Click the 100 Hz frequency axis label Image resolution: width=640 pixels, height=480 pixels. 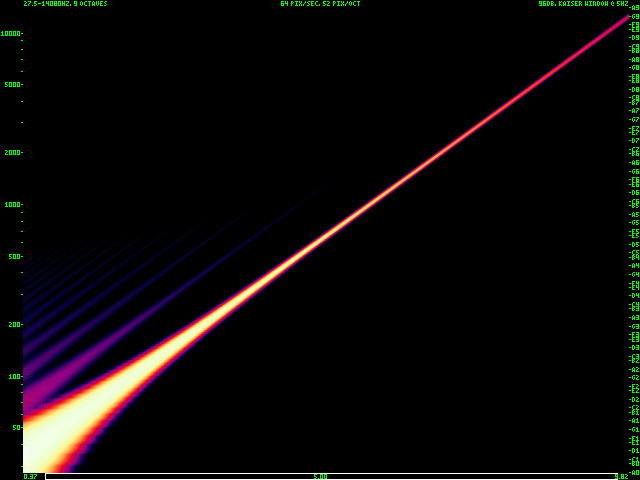tap(13, 377)
